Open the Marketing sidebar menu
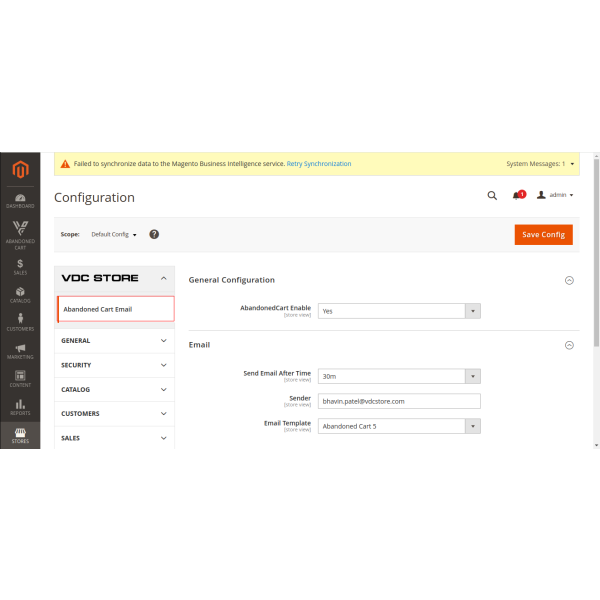Screen dimensions: 600x600 point(20,351)
